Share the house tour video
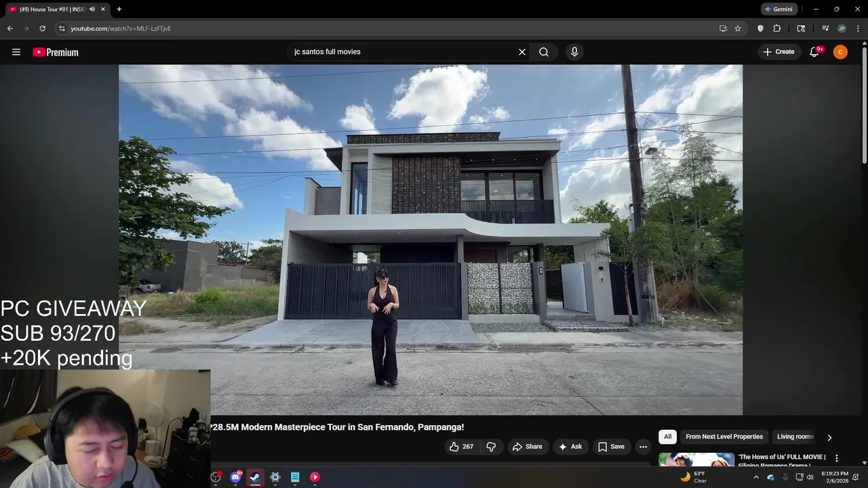The width and height of the screenshot is (868, 488). [528, 447]
